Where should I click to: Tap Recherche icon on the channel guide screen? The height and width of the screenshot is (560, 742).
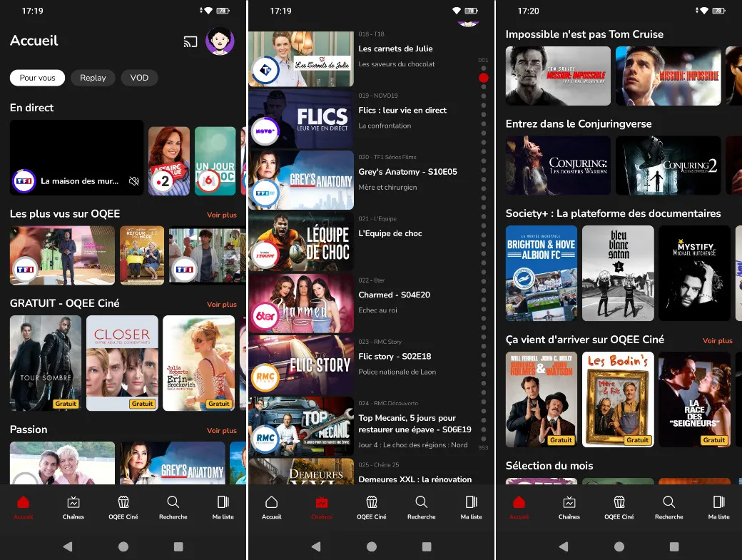(x=421, y=506)
